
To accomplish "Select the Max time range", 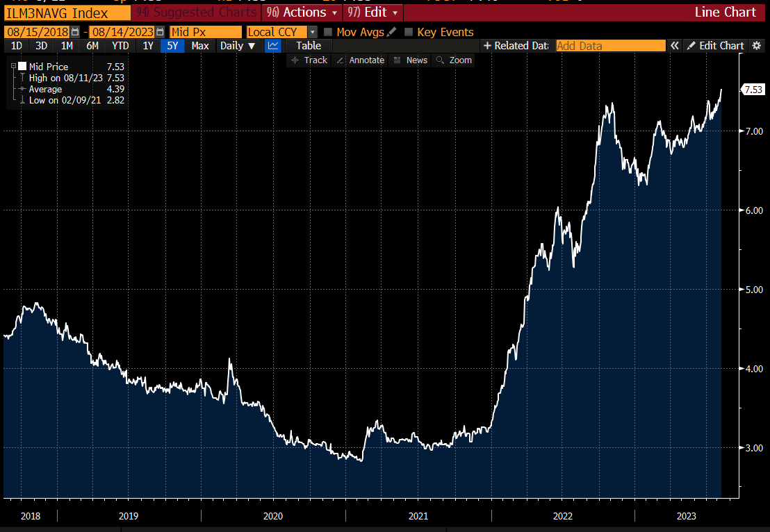I will (200, 46).
